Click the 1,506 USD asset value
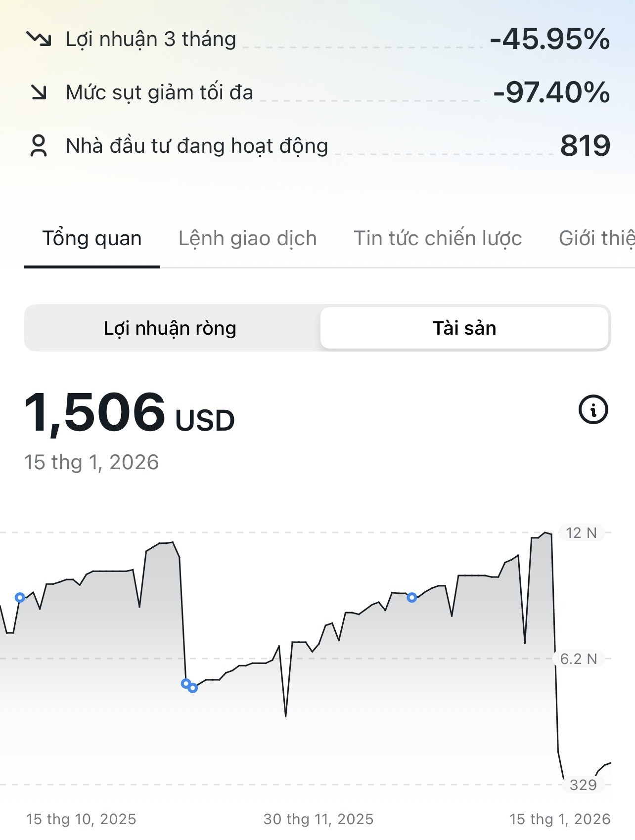Image resolution: width=635 pixels, height=840 pixels. [129, 413]
